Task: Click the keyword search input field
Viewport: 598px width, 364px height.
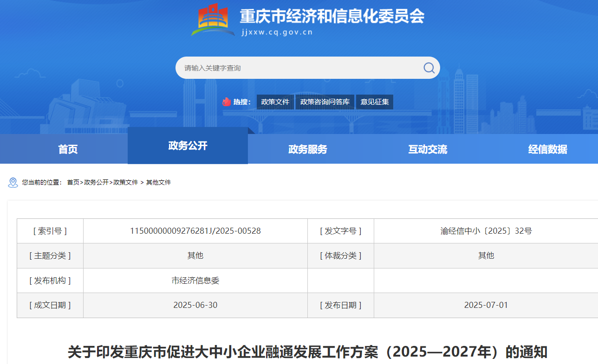Action: tap(297, 68)
